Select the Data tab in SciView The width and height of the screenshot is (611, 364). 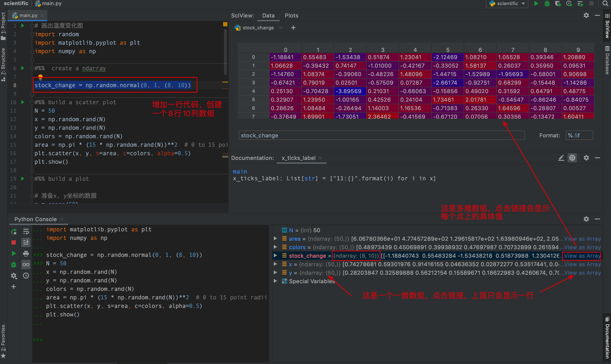coord(268,16)
